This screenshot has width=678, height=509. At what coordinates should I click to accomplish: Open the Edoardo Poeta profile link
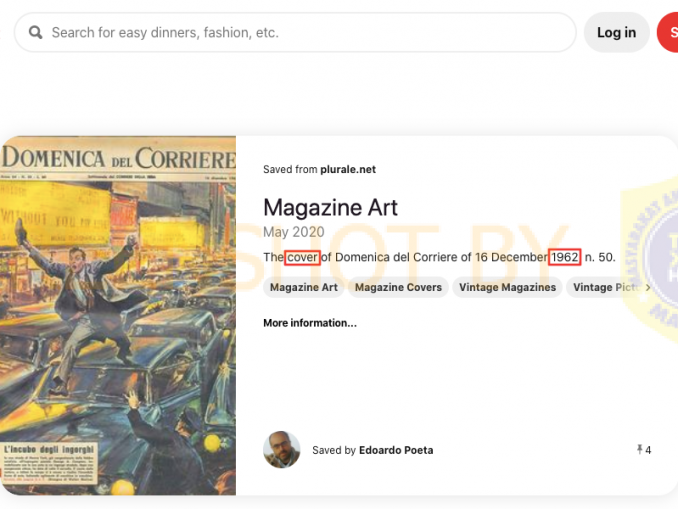[x=396, y=450]
